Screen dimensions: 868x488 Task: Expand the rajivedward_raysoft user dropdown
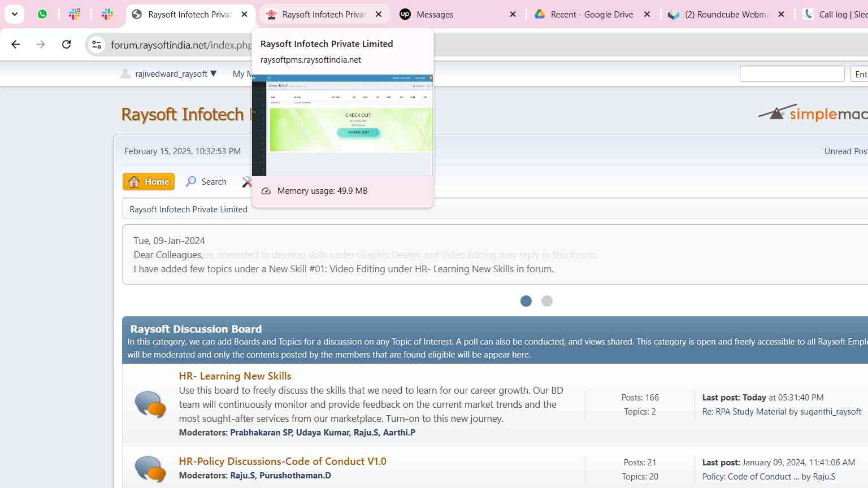coord(175,74)
